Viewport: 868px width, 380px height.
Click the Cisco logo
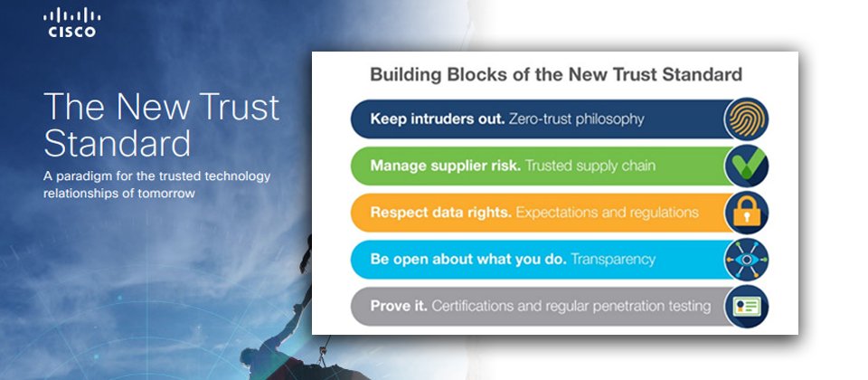click(x=72, y=23)
